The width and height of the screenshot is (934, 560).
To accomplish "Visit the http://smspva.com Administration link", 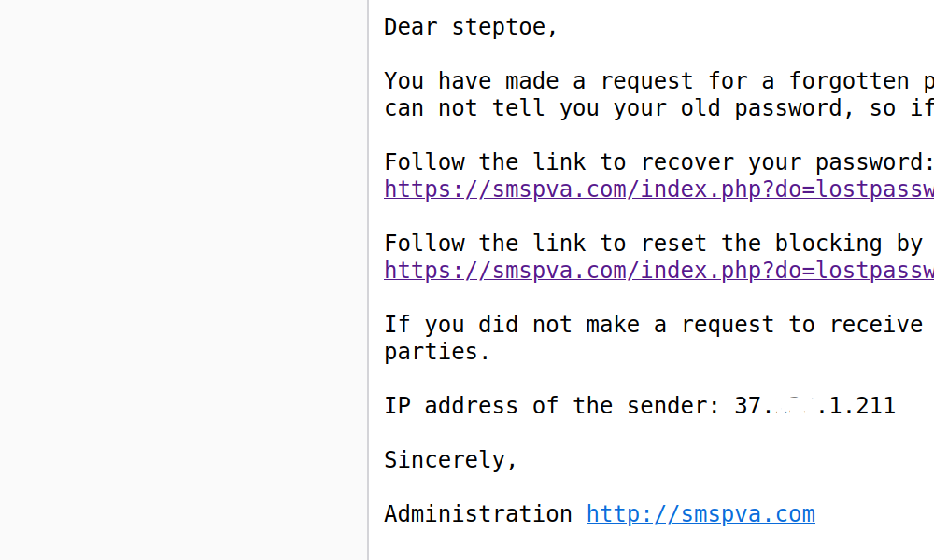I will [700, 514].
